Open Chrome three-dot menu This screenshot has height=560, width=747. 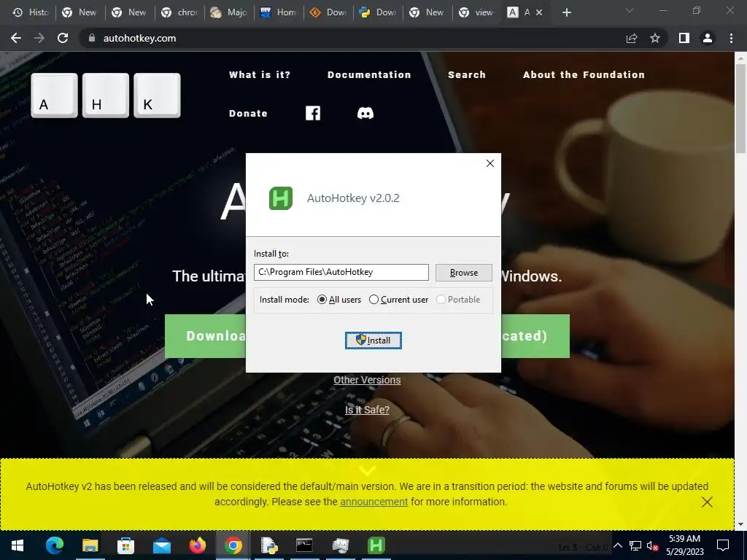click(731, 38)
